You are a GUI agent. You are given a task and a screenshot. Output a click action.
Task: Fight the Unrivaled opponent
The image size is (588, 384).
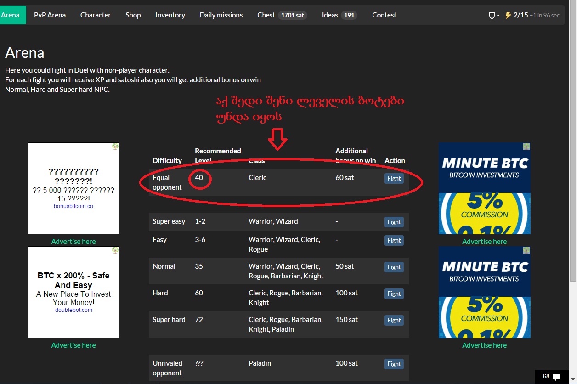[x=394, y=364]
